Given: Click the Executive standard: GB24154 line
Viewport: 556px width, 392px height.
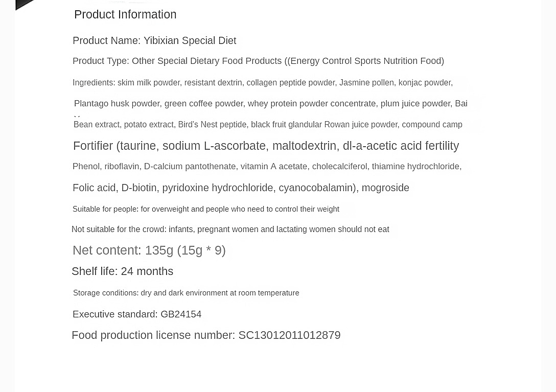Looking at the screenshot, I should (137, 314).
